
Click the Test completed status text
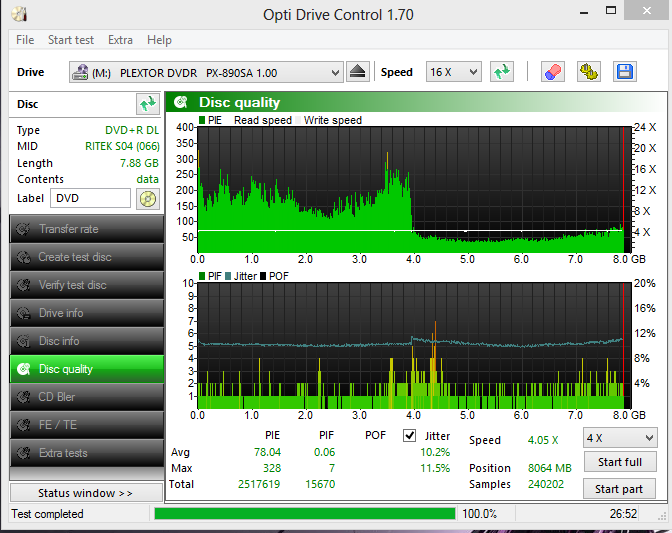(48, 514)
